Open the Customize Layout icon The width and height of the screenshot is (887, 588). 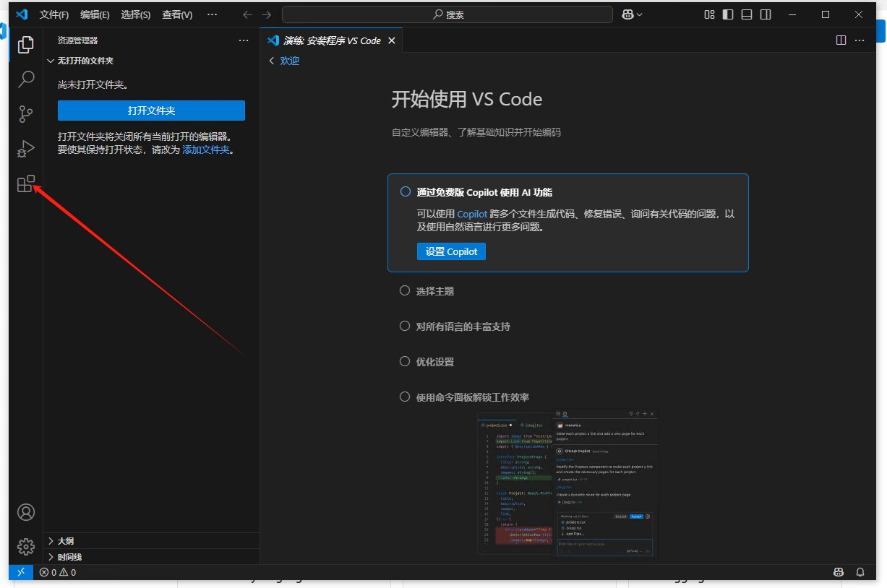[709, 14]
